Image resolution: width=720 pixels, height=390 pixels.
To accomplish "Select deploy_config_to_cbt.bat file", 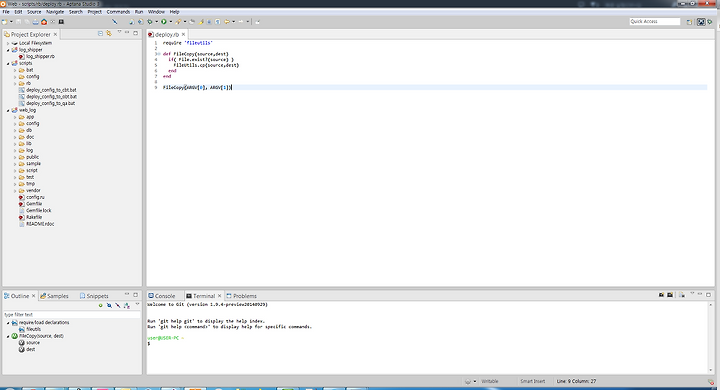I will click(x=48, y=90).
